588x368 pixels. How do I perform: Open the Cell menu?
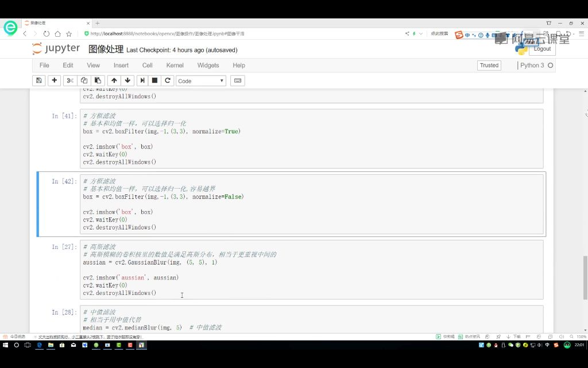click(148, 65)
